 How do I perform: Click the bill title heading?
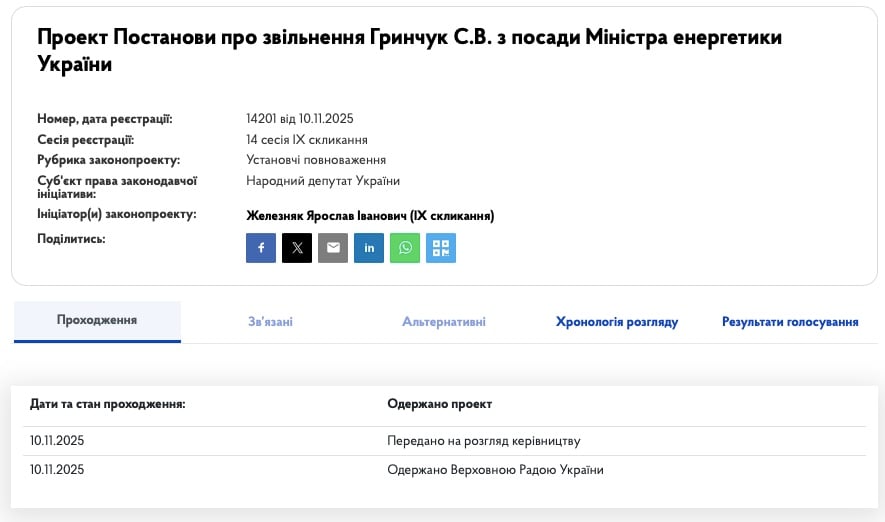[410, 50]
